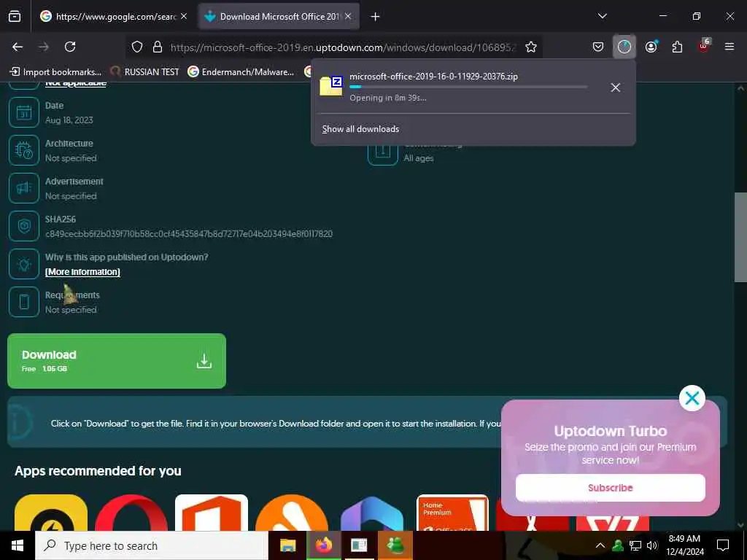Open the notification center icon
Viewport: 747px width, 560px height.
(723, 545)
